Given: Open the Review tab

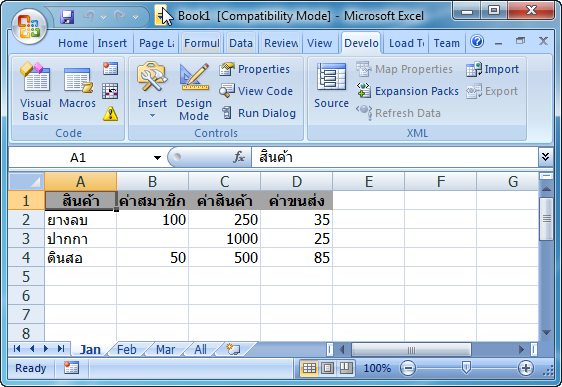Looking at the screenshot, I should pyautogui.click(x=281, y=43).
